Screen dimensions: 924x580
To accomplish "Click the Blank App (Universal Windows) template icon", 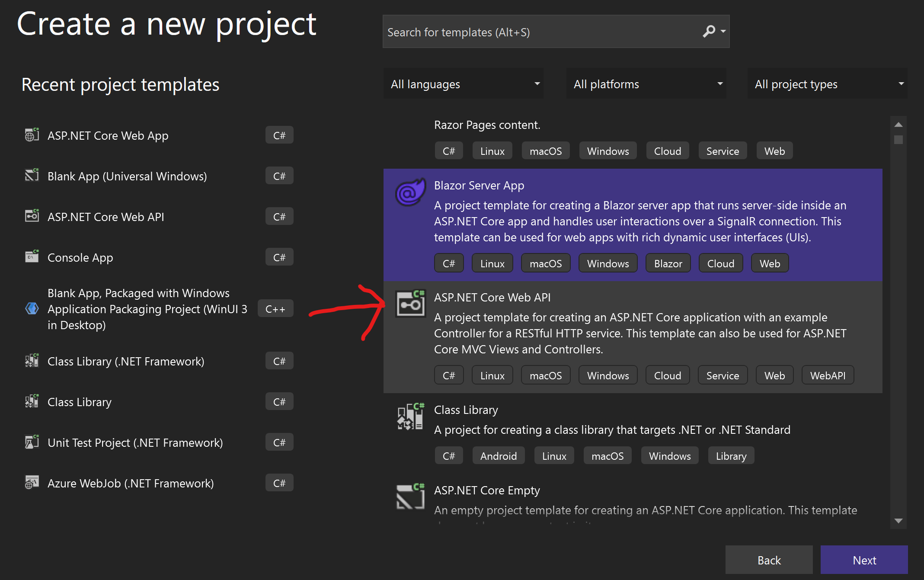I will tap(32, 176).
